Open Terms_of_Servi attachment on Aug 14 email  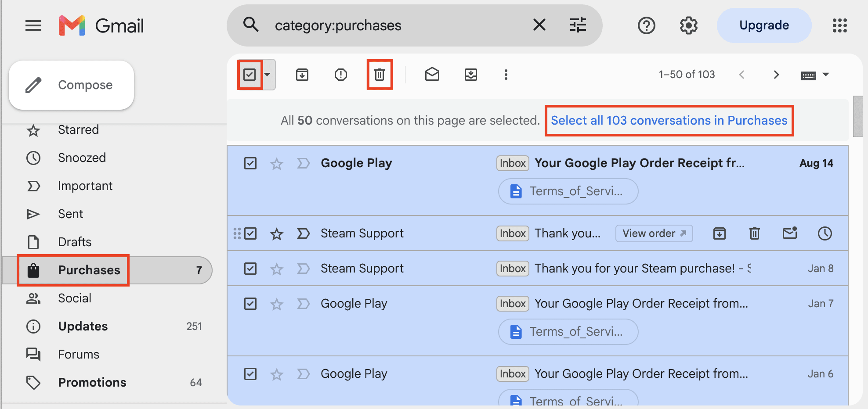tap(568, 191)
